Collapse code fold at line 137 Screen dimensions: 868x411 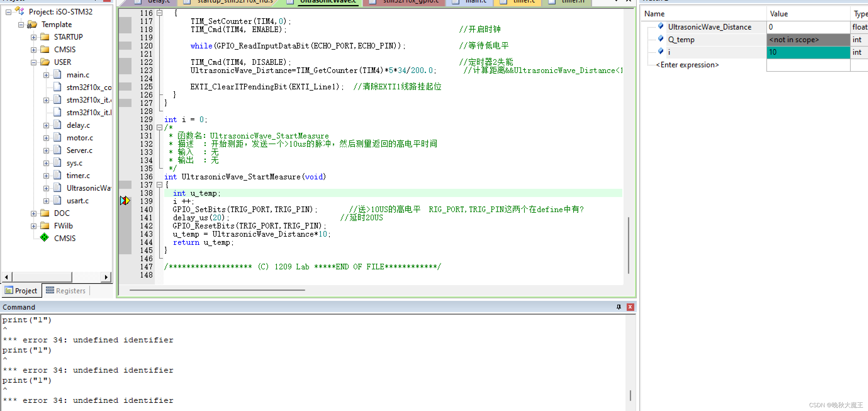(160, 185)
